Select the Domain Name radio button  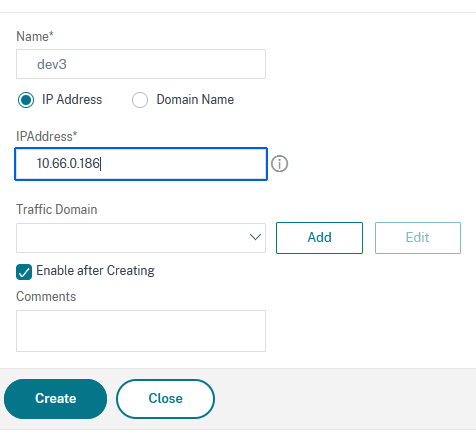(140, 100)
